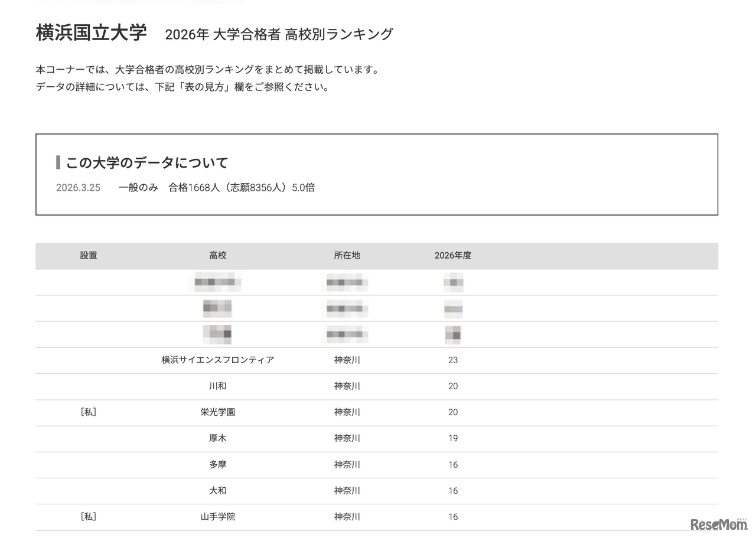Image resolution: width=756 pixels, height=538 pixels.
Task: Click 神奈川 in the 川和 row
Action: tap(347, 386)
